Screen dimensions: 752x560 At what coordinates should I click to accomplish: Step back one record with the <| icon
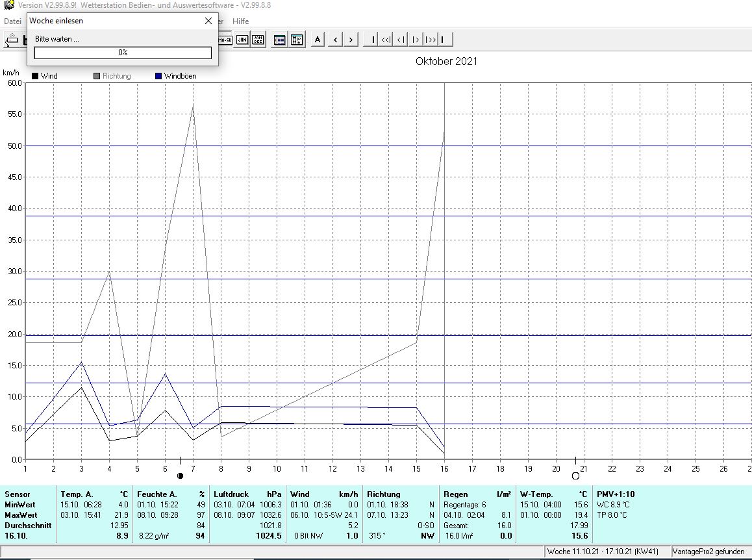[x=401, y=39]
